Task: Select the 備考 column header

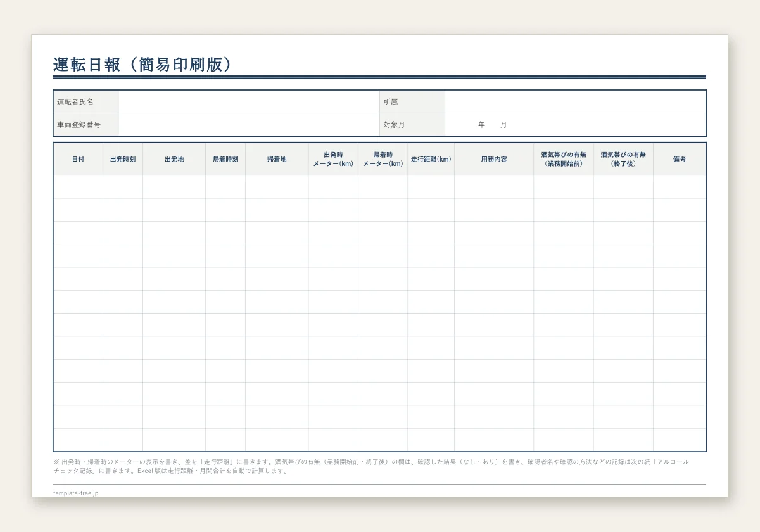Action: click(x=680, y=160)
